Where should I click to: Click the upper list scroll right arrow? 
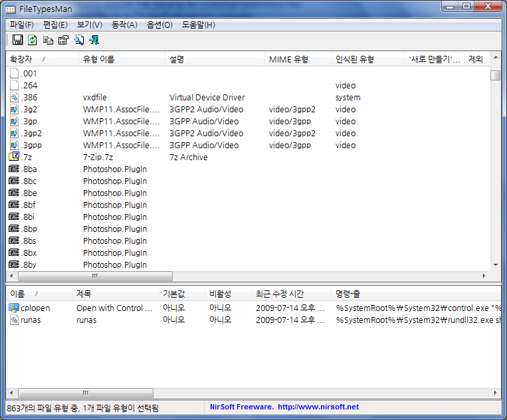tap(484, 276)
